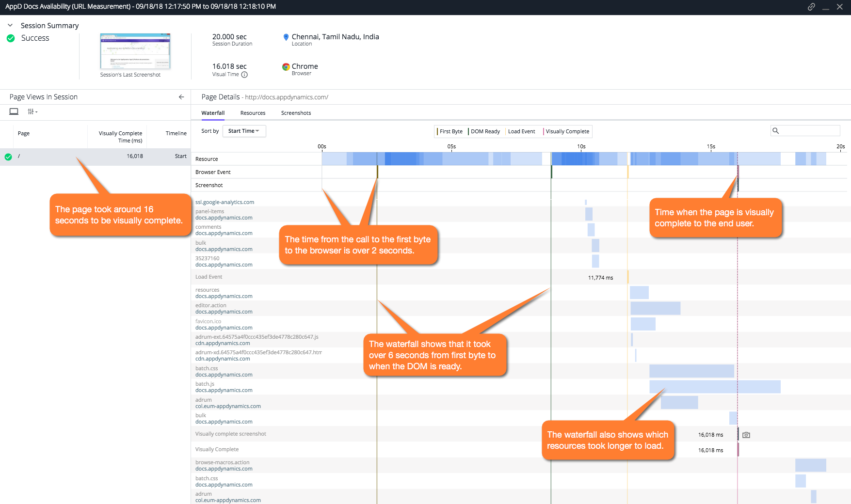Click the Load Event row label

click(209, 277)
